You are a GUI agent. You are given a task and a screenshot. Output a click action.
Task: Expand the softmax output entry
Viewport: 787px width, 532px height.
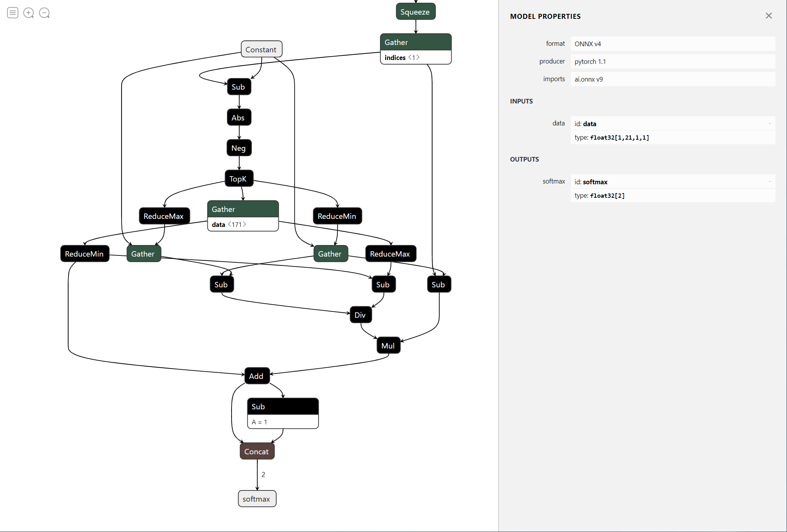770,181
